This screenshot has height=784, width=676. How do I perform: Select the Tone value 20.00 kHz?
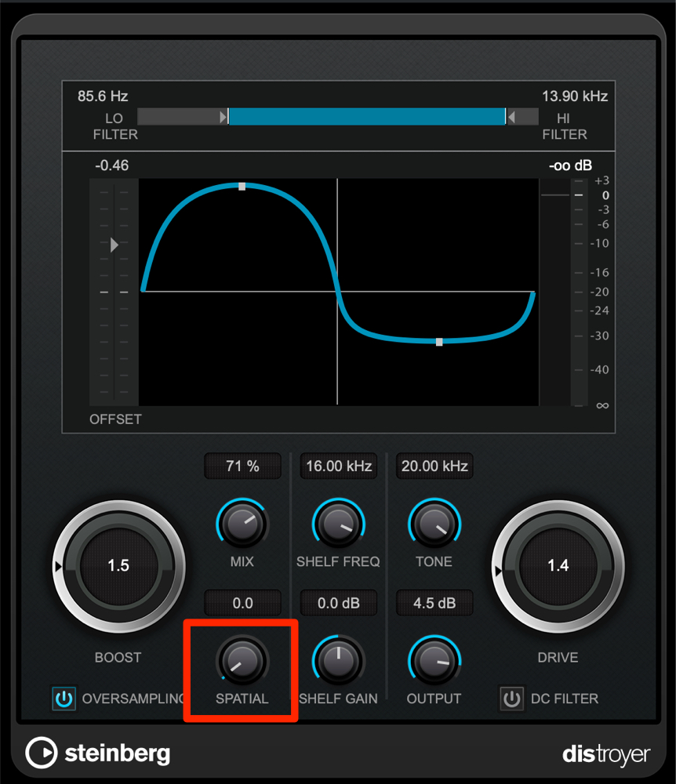(x=434, y=466)
